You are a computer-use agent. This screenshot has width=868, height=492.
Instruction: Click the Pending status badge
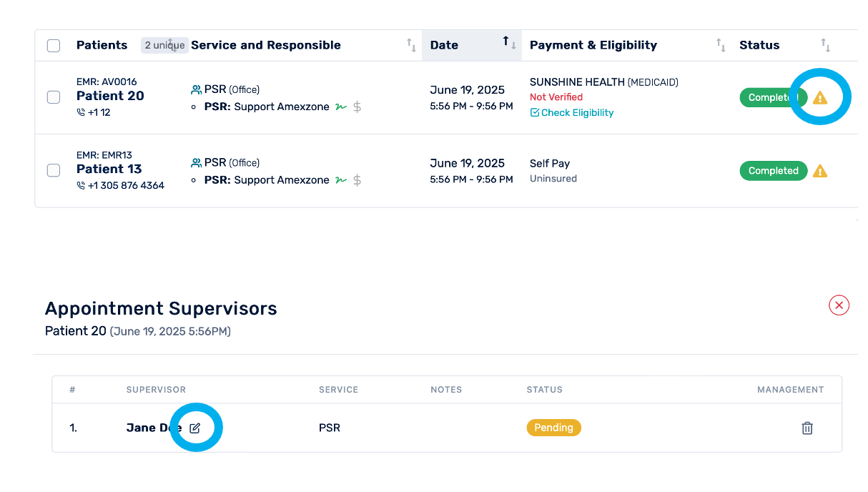(x=554, y=428)
